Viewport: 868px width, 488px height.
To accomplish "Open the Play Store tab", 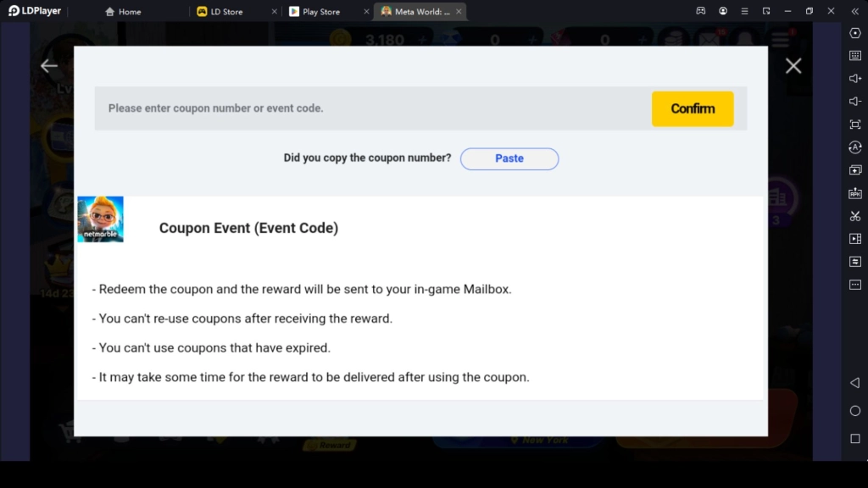I will tap(314, 11).
